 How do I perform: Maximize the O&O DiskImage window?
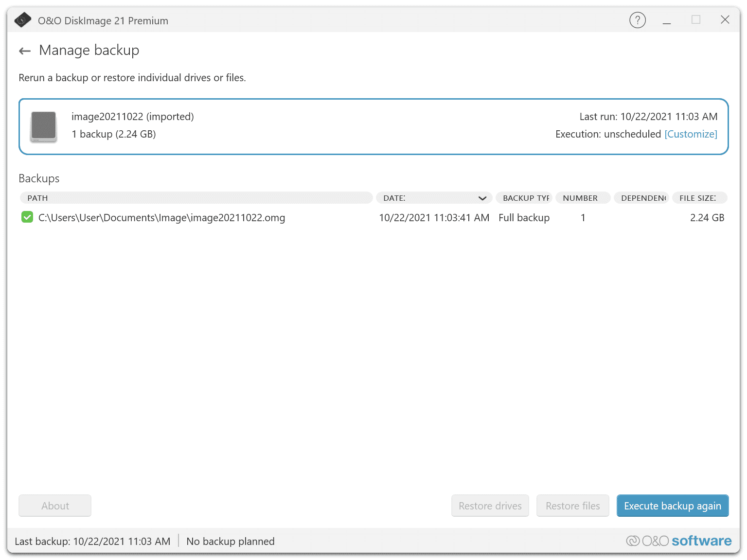(x=696, y=20)
